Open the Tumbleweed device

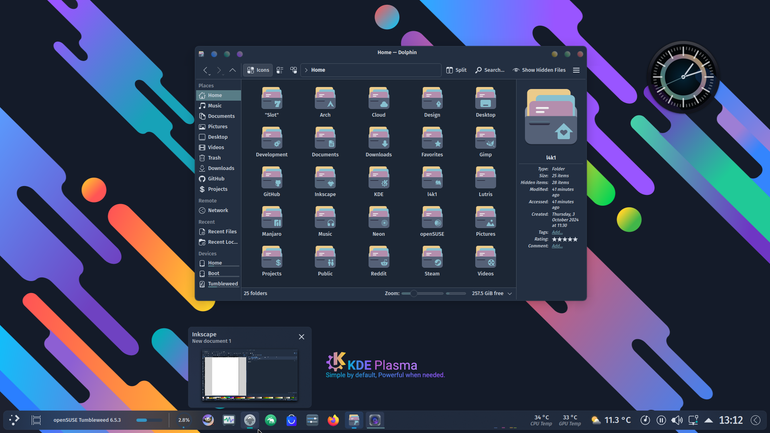click(219, 284)
